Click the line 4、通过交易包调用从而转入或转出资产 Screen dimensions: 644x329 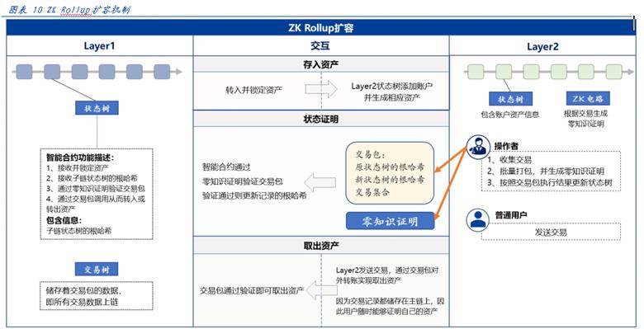click(95, 204)
